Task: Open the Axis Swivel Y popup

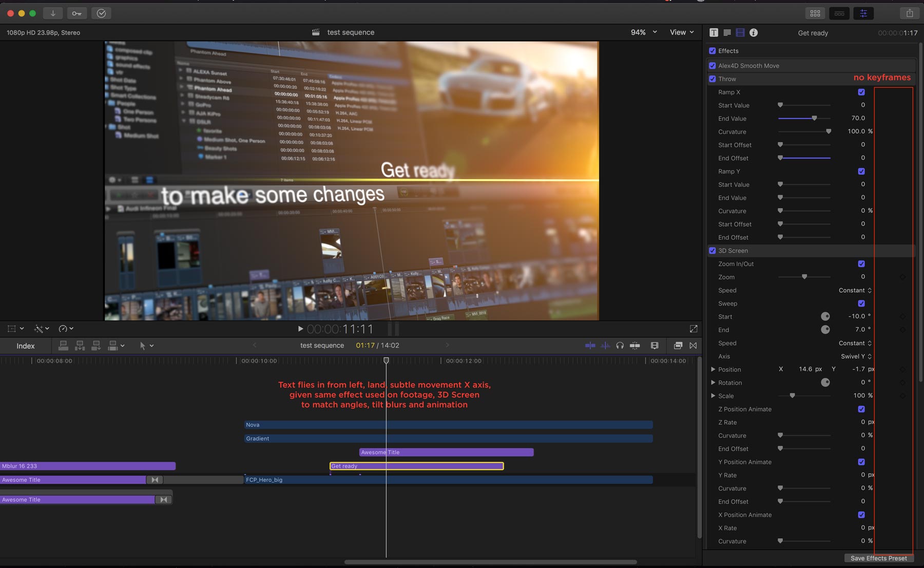Action: coord(856,356)
